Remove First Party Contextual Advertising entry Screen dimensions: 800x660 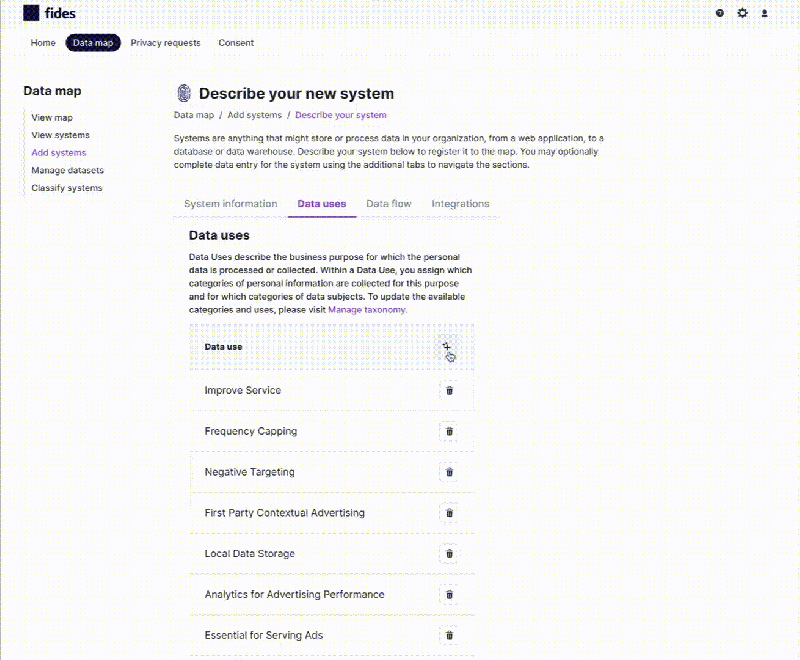click(449, 513)
